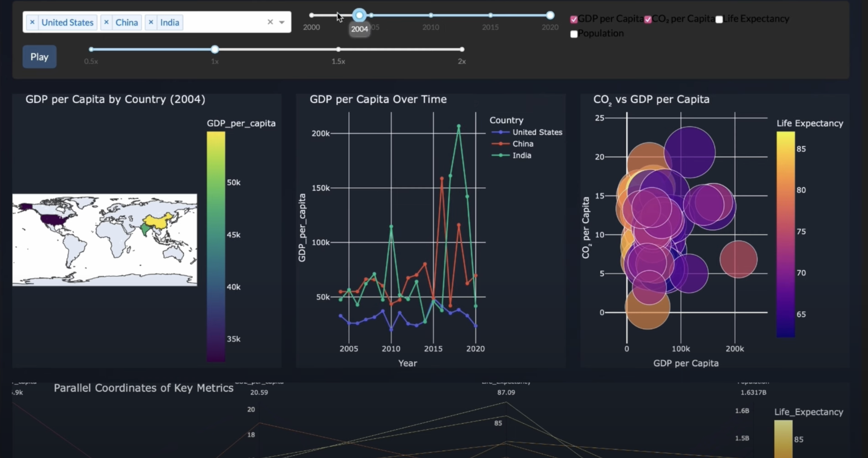Enable the Life Expectancy checkbox
Viewport: 868px width, 458px height.
click(719, 19)
